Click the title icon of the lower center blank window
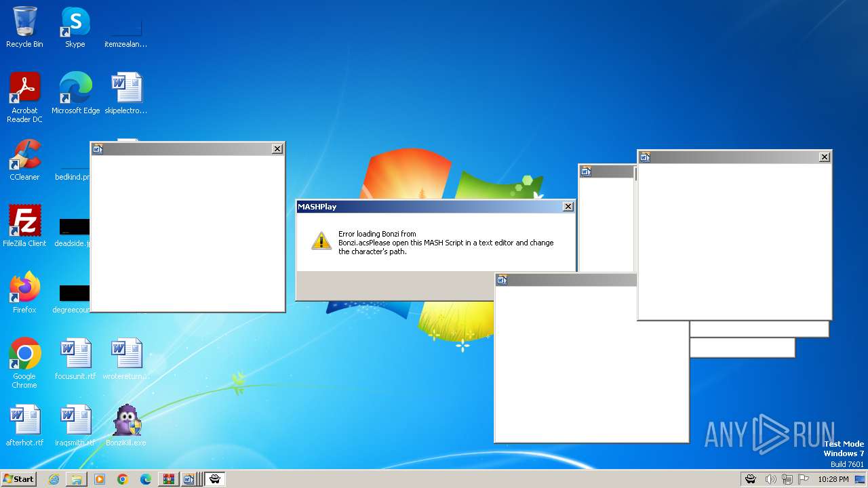This screenshot has height=488, width=868. (x=502, y=280)
